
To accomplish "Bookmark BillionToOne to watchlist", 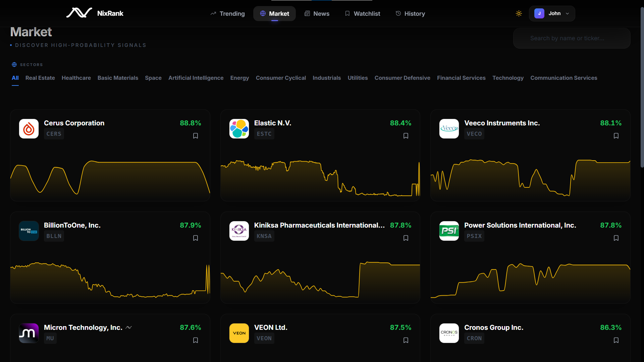I will point(196,238).
